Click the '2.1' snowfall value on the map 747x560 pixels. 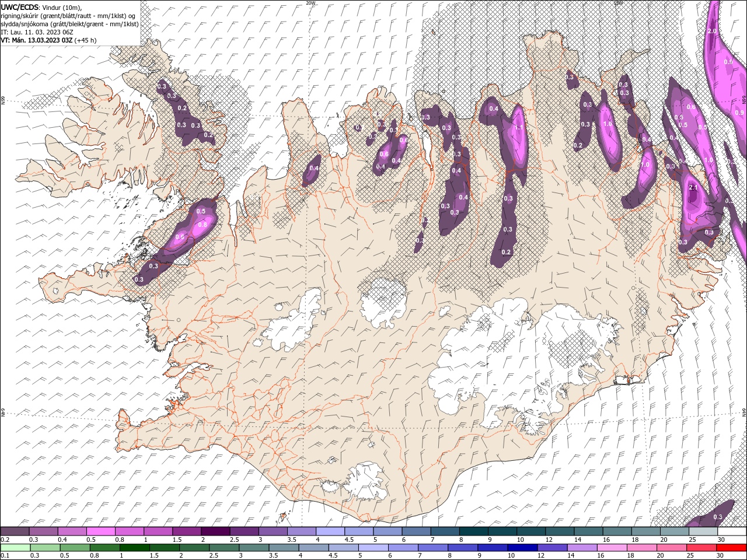tap(693, 188)
